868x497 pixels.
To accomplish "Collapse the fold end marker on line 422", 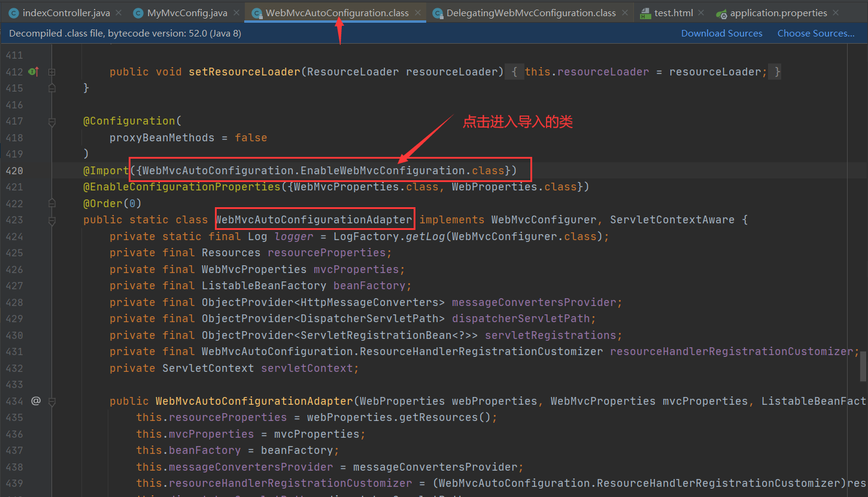I will (52, 204).
